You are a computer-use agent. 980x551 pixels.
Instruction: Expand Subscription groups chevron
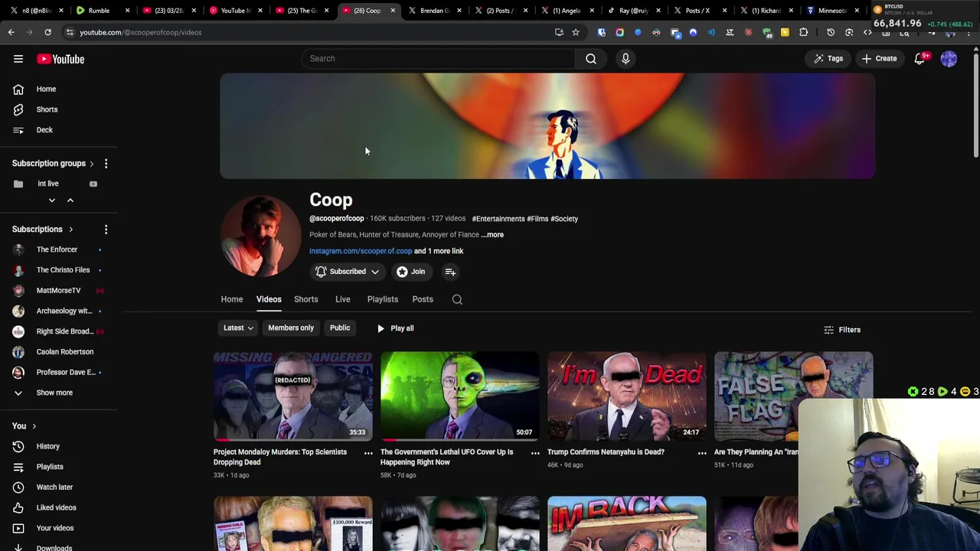92,163
